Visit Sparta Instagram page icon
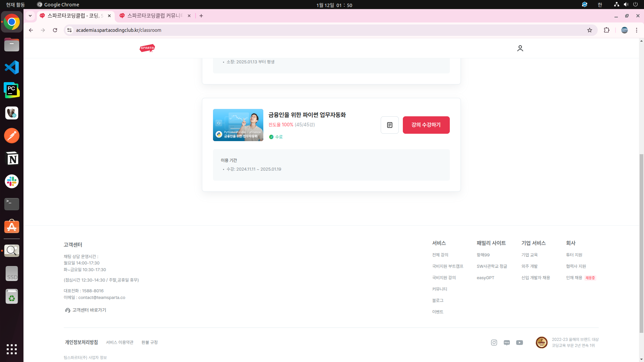The height and width of the screenshot is (362, 644). click(494, 343)
